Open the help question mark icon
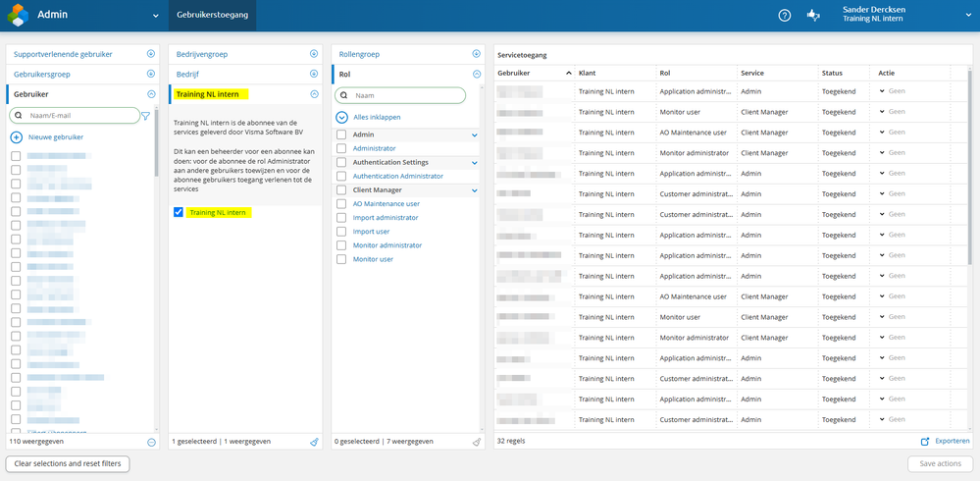980x481 pixels. [785, 16]
